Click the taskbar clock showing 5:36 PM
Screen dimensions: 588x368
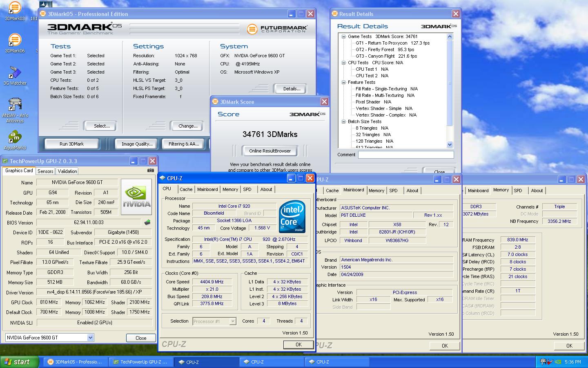coord(572,362)
